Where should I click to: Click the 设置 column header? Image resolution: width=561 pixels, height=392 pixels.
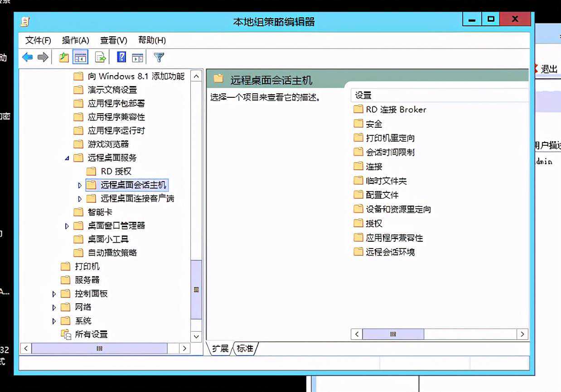pyautogui.click(x=363, y=95)
